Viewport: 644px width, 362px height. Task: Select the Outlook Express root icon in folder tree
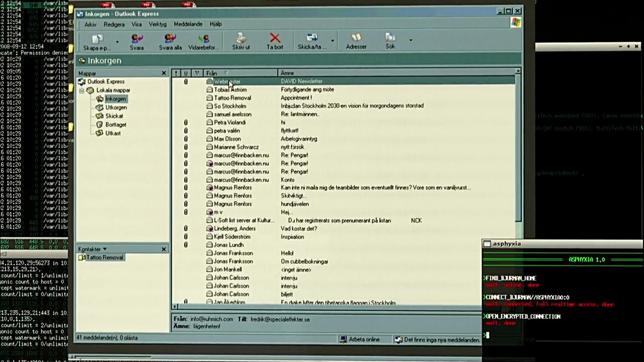coord(82,81)
